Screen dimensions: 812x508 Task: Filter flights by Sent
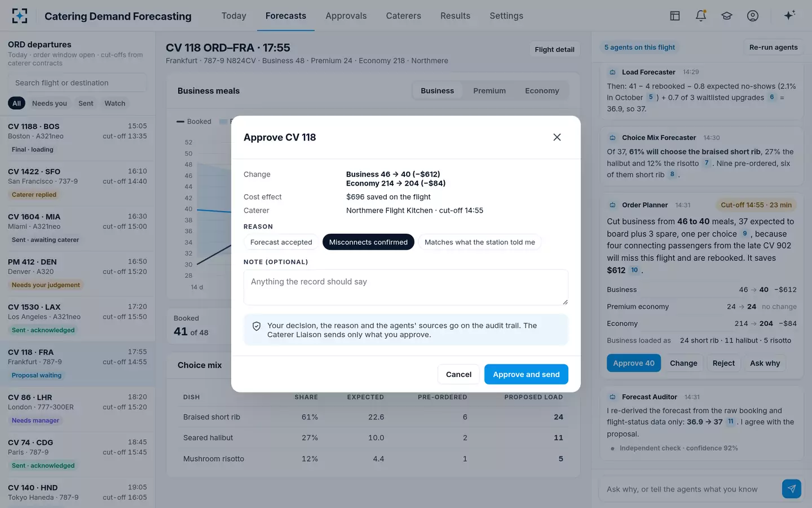click(86, 103)
